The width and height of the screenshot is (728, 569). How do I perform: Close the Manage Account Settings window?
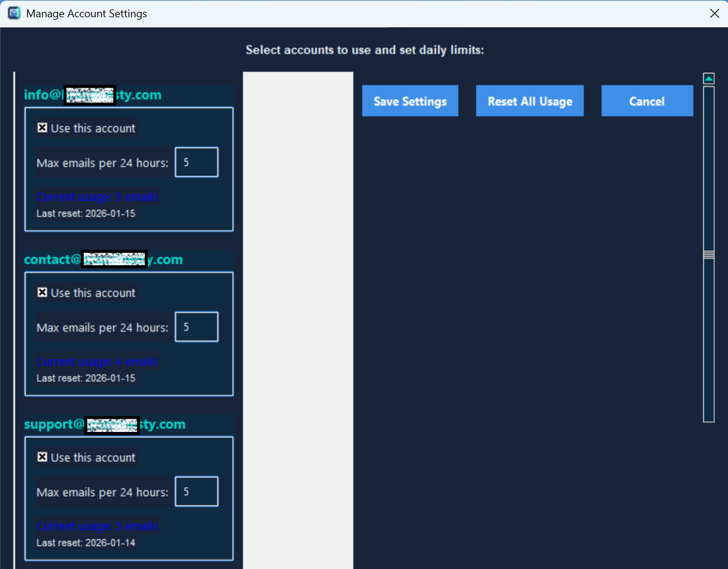pos(714,13)
